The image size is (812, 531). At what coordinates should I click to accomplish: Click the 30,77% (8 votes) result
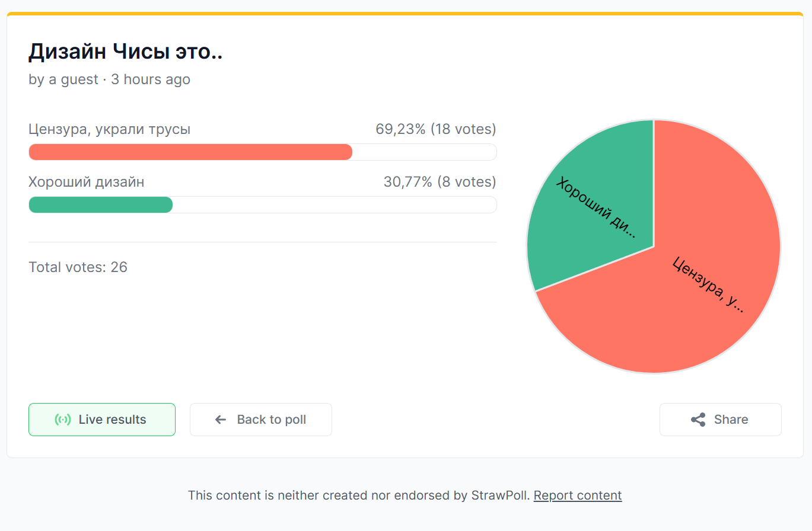tap(440, 182)
